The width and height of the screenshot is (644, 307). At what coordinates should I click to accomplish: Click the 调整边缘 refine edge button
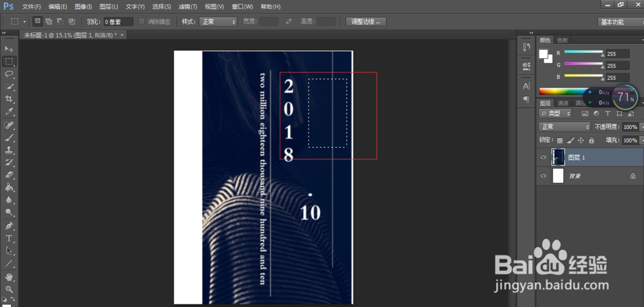pos(366,22)
